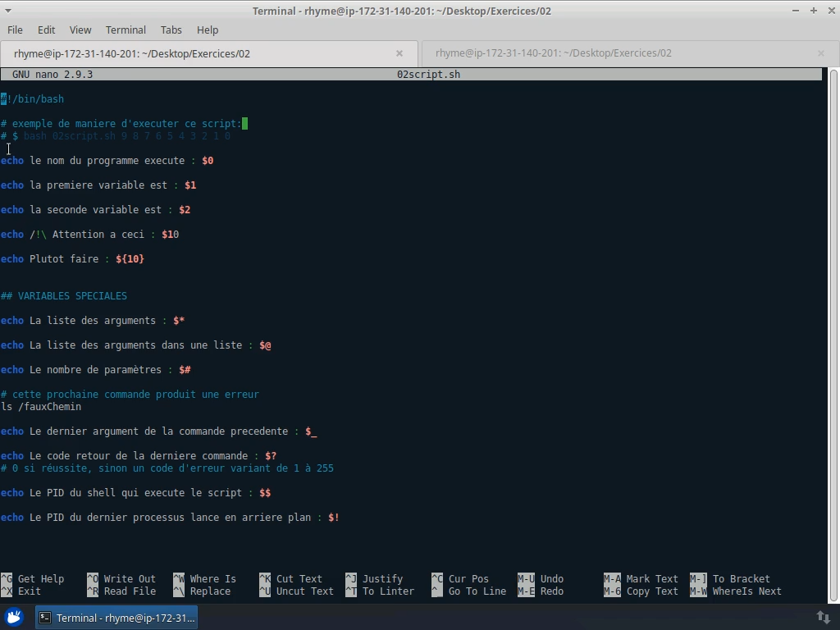Click the Go To Line shortcut label
840x630 pixels.
pyautogui.click(x=477, y=591)
